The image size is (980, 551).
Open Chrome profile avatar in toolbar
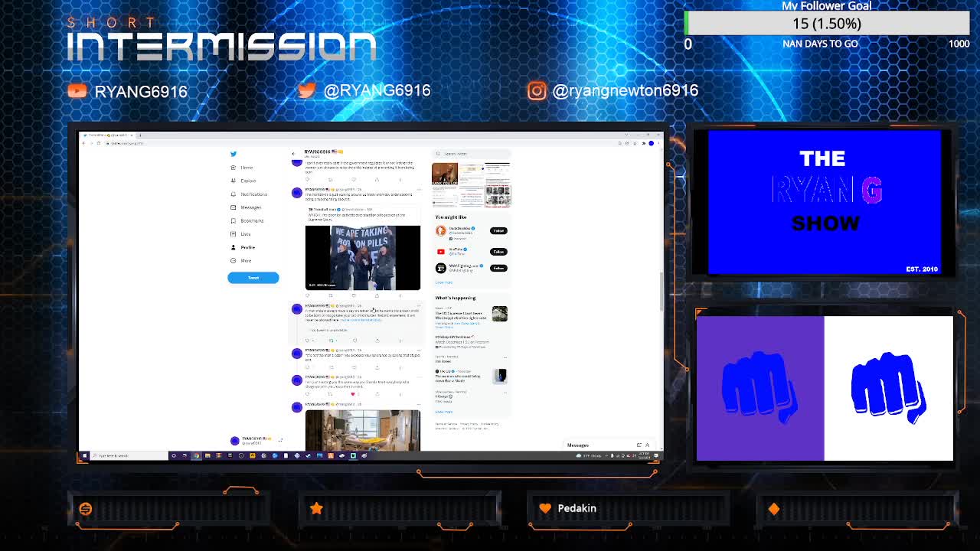coord(650,143)
